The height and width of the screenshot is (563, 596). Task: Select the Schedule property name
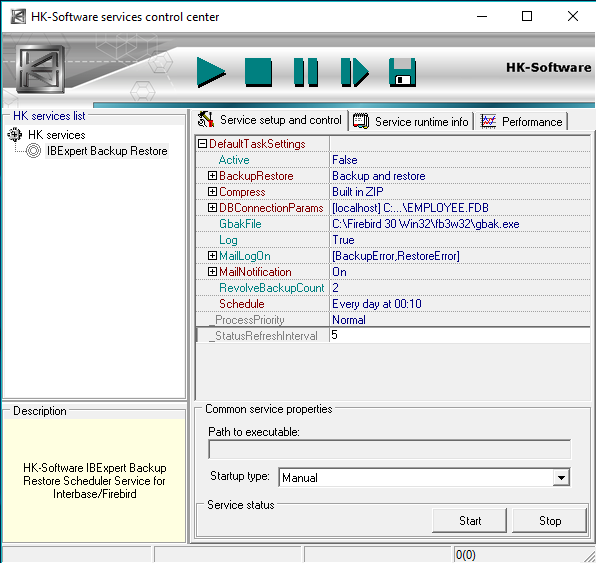pos(241,304)
